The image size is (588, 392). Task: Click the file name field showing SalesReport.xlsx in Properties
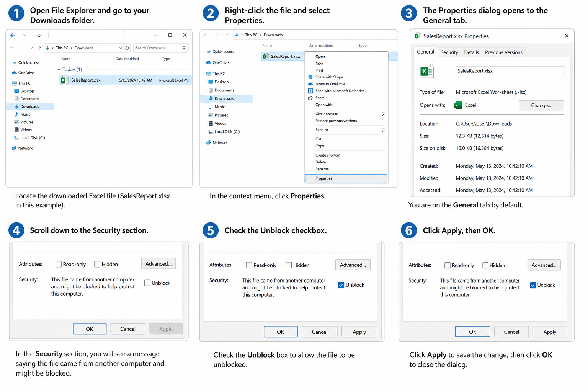tap(510, 71)
